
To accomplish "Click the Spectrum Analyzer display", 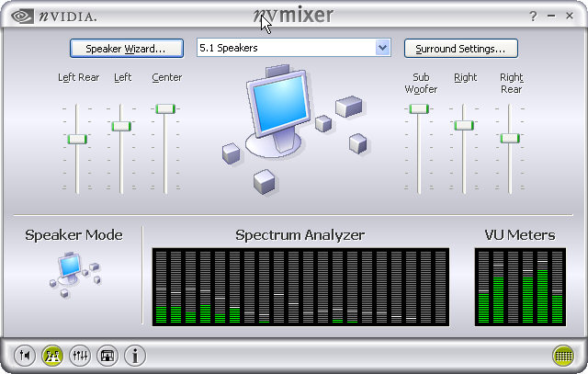I will point(300,287).
